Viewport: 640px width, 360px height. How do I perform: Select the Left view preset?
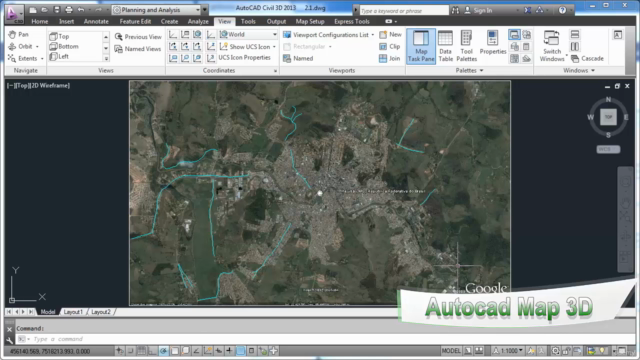[x=59, y=57]
